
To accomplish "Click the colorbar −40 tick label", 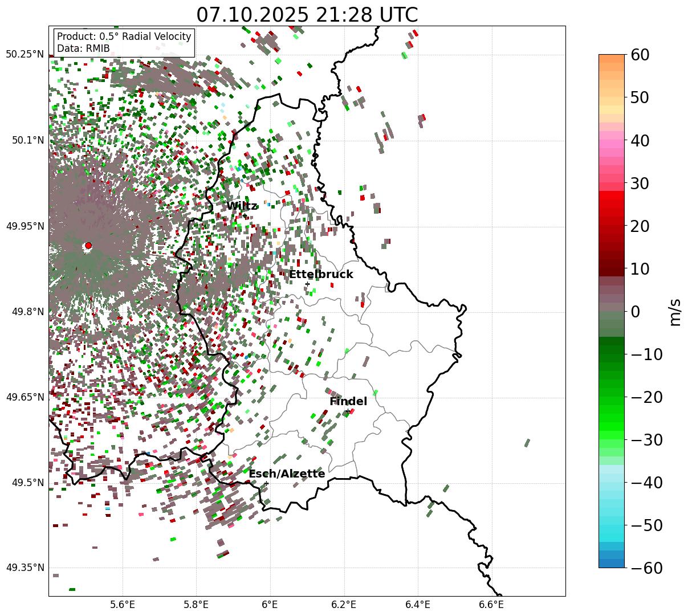I will [x=646, y=483].
